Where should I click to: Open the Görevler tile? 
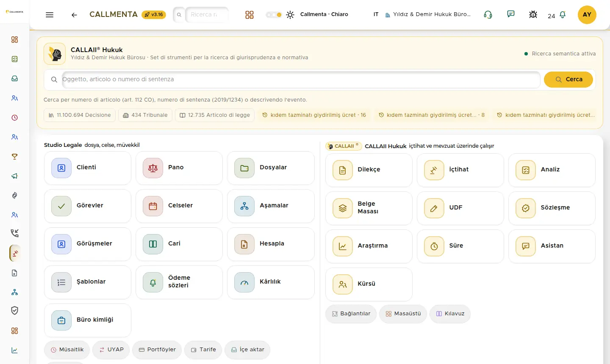click(88, 206)
